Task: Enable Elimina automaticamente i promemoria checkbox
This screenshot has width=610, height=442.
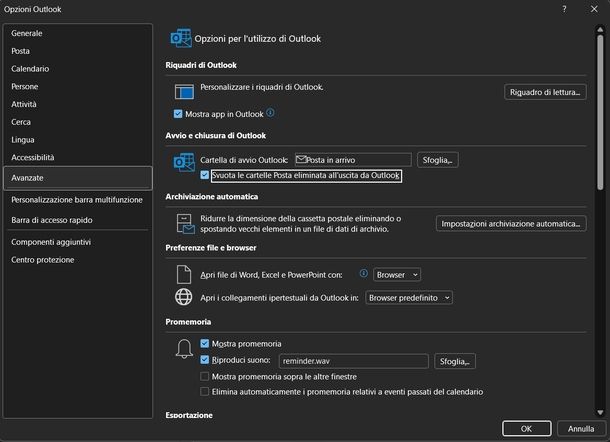Action: pos(205,391)
